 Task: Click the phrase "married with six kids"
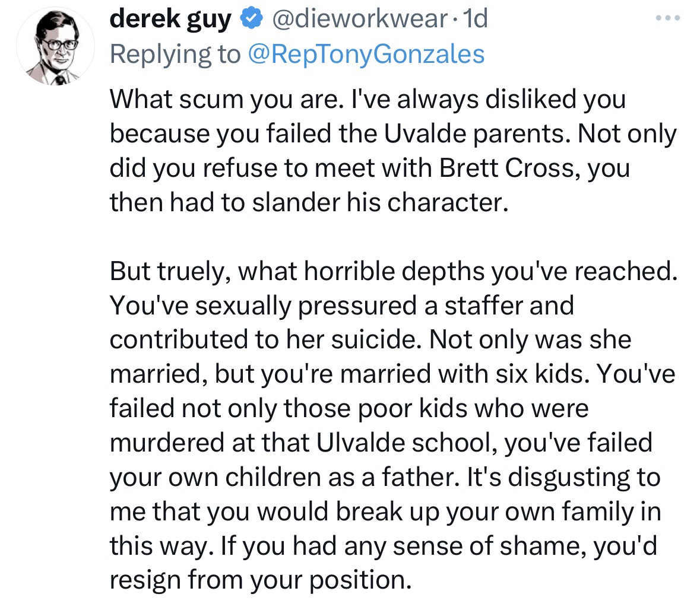(472, 375)
